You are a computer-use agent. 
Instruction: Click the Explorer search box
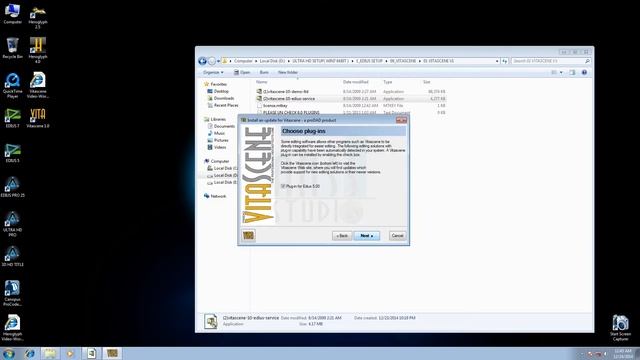551,61
